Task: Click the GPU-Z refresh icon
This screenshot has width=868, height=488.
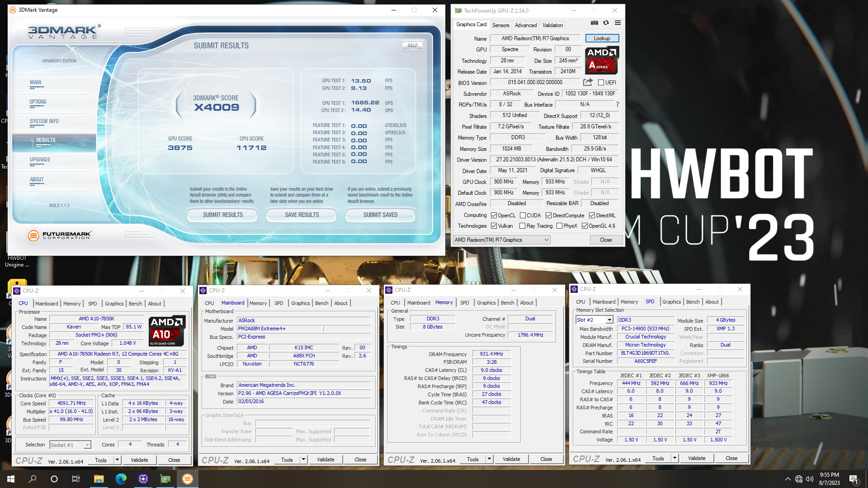Action: (606, 23)
